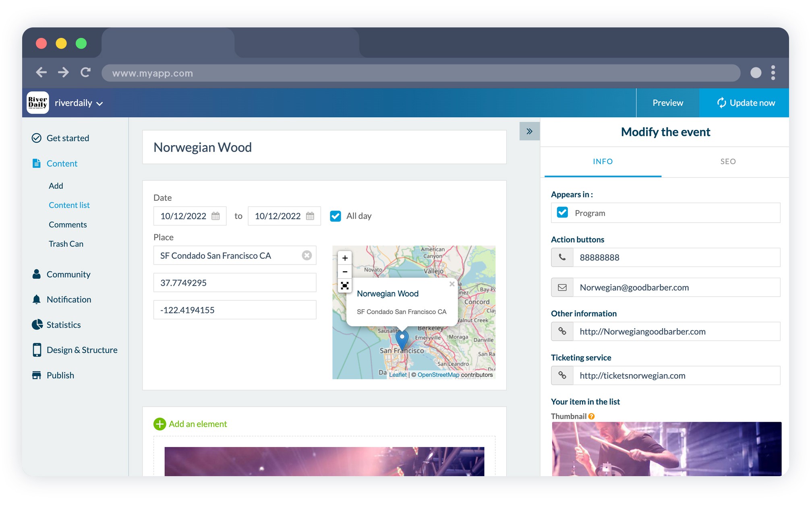Viewport: 812px width, 508px height.
Task: Click the envelope icon next to the email
Action: (562, 287)
